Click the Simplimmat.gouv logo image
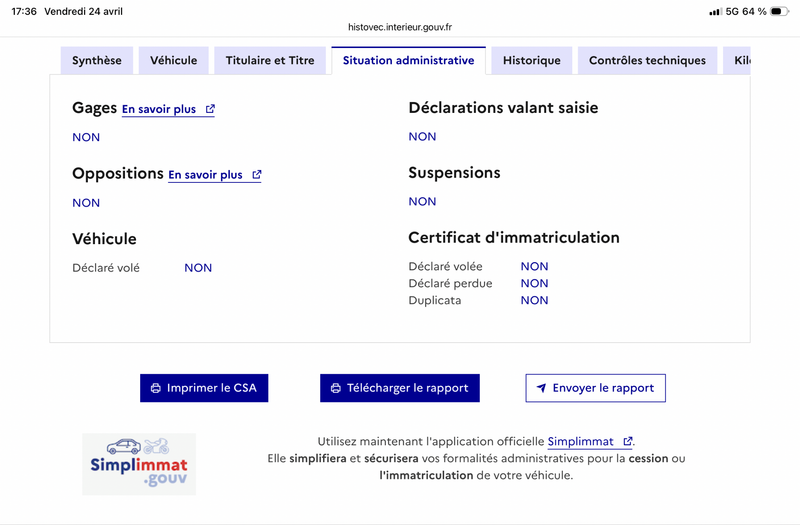Screen dimensions: 800x525 pos(139,464)
